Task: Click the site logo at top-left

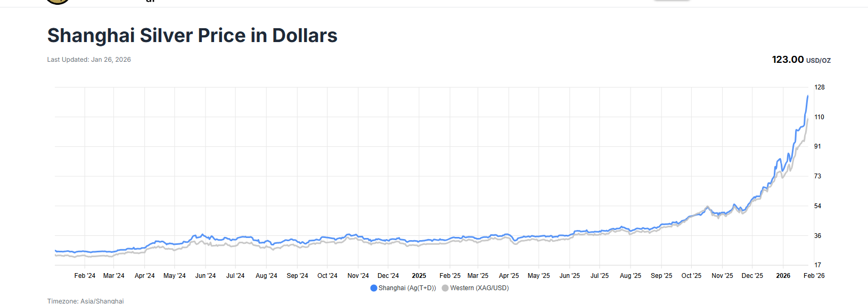Action: [x=58, y=2]
